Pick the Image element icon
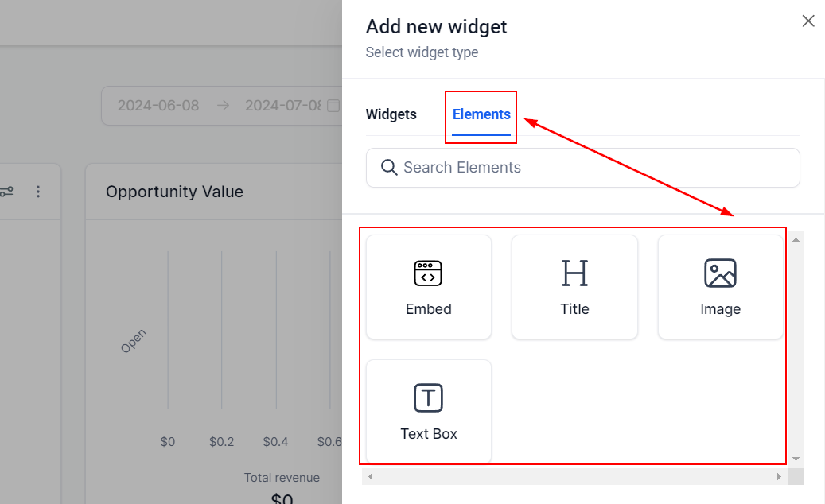The image size is (825, 504). click(x=720, y=273)
